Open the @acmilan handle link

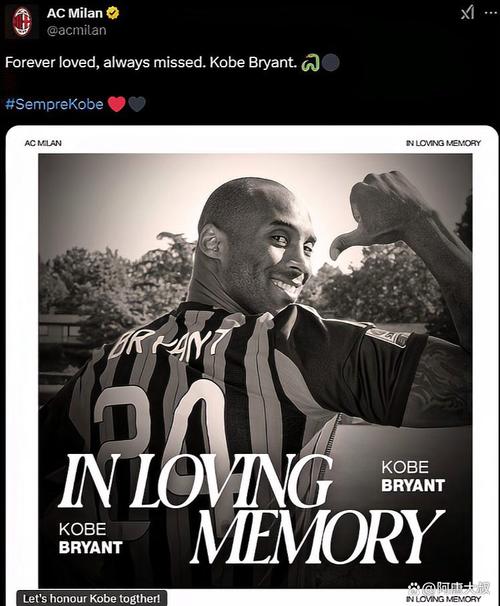(77, 30)
